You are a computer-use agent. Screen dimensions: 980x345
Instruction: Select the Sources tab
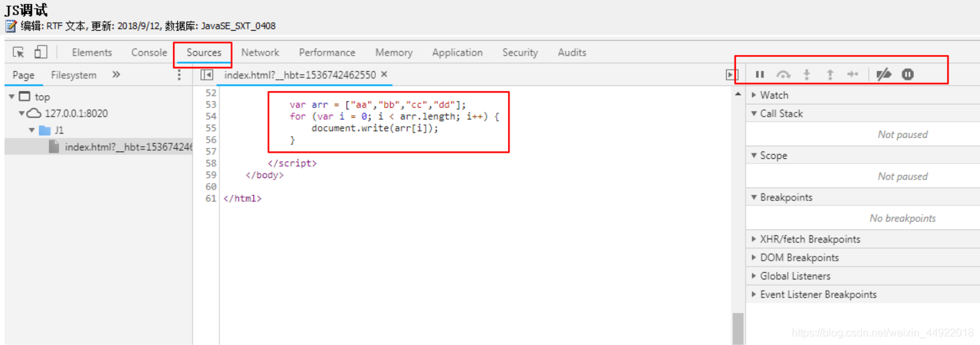coord(204,52)
